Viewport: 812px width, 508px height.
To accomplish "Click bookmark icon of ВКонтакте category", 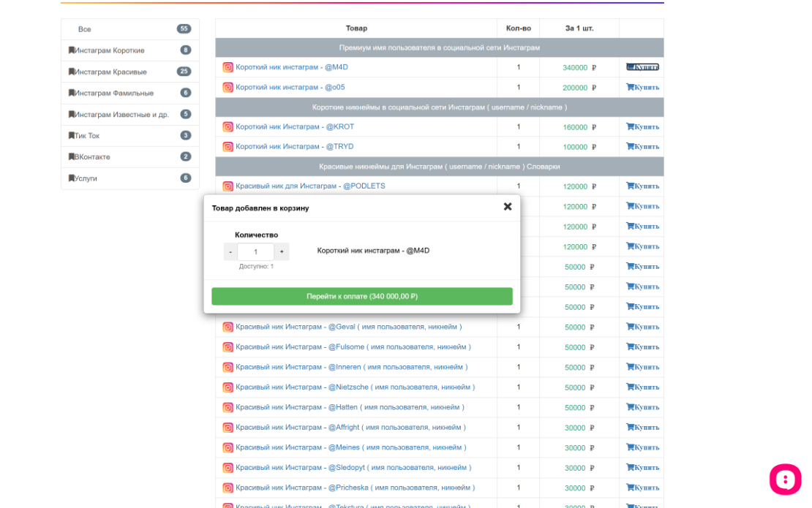I will point(72,156).
